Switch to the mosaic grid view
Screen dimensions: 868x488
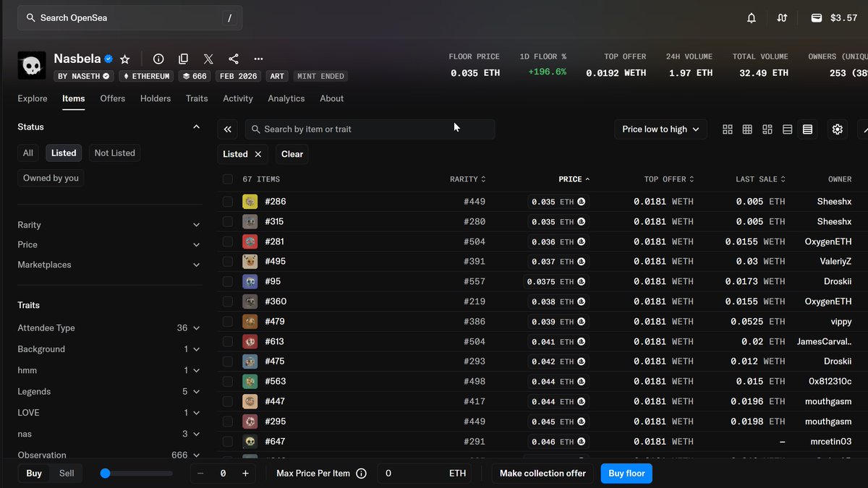pyautogui.click(x=767, y=129)
